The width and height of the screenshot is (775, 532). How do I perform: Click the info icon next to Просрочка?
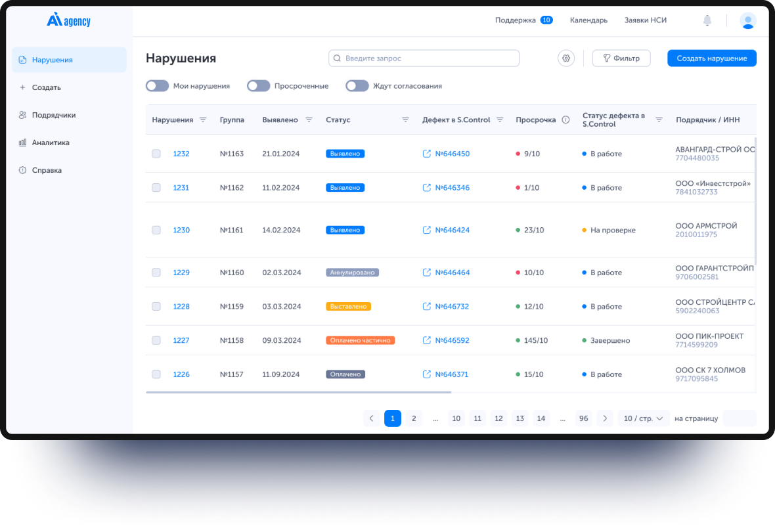click(565, 120)
